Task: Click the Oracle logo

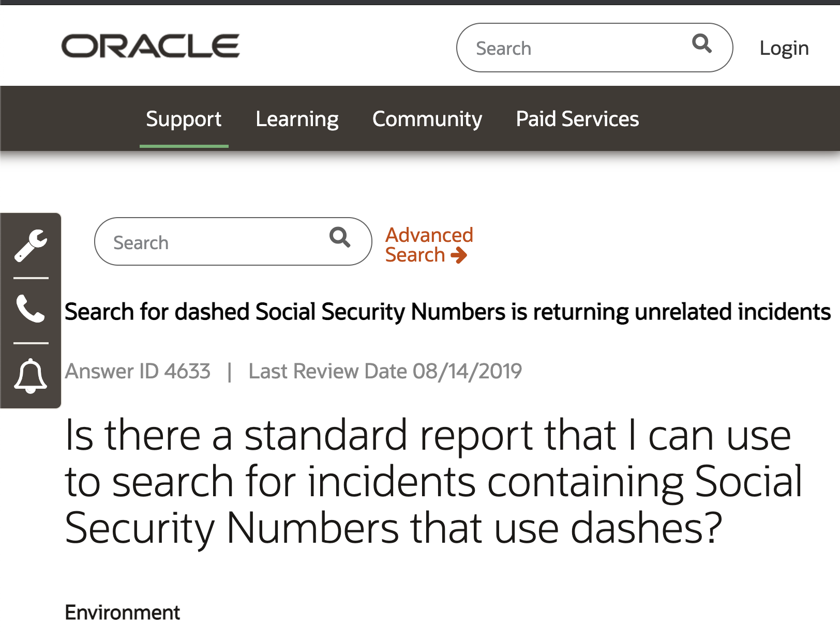Action: point(151,47)
